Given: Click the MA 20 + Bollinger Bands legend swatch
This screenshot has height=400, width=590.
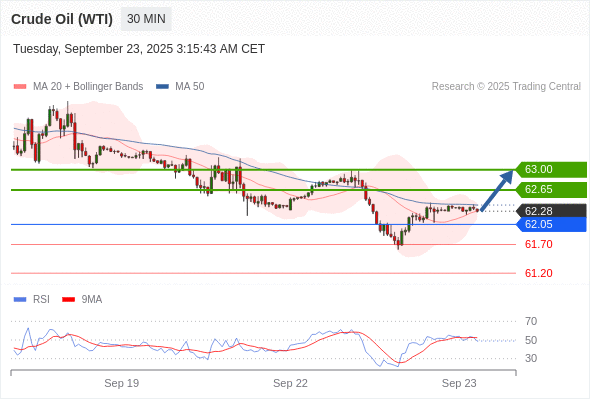Looking at the screenshot, I should coord(20,87).
